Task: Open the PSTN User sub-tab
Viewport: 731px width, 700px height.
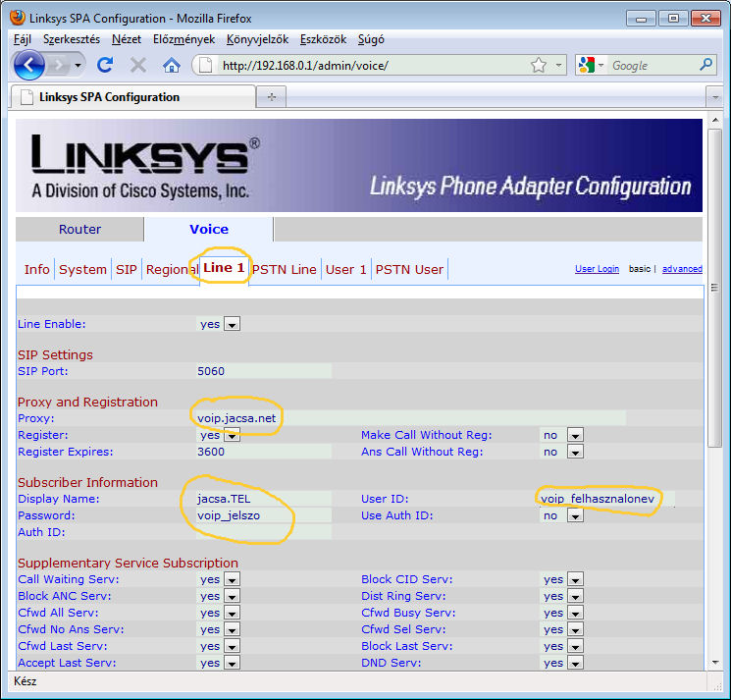Action: (x=409, y=269)
